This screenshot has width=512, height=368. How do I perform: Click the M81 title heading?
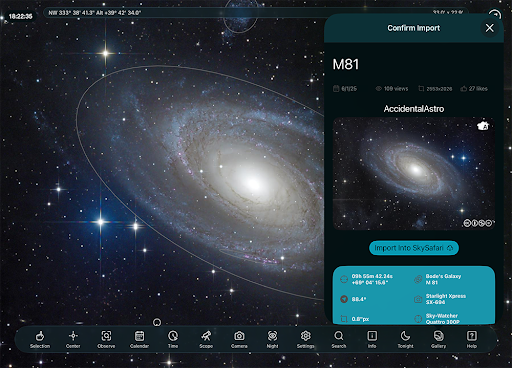click(x=346, y=65)
